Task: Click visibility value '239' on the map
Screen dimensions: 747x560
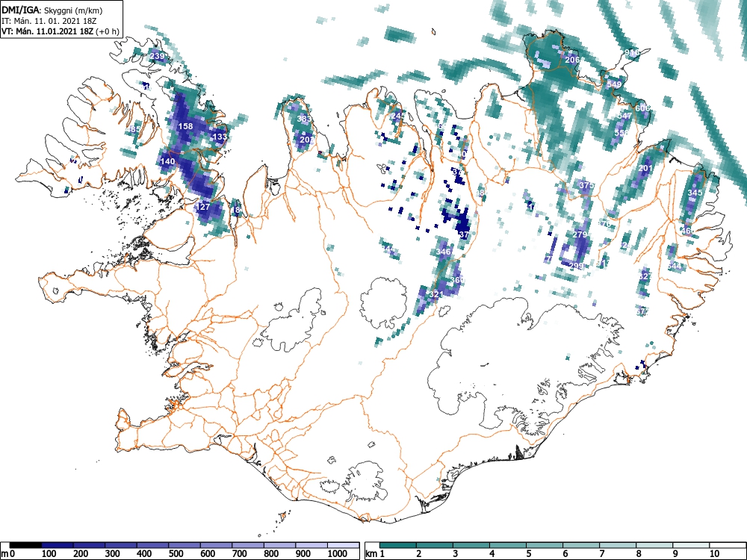Action: 157,56
